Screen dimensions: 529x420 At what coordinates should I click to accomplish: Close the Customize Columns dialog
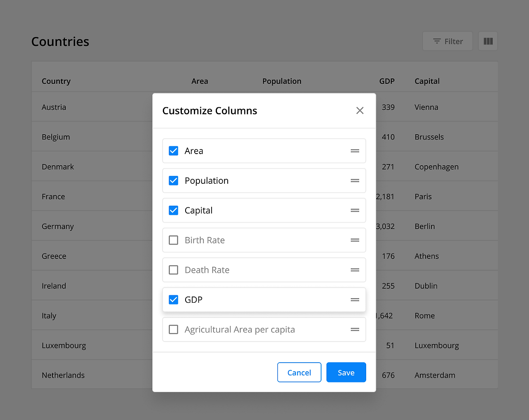(360, 110)
